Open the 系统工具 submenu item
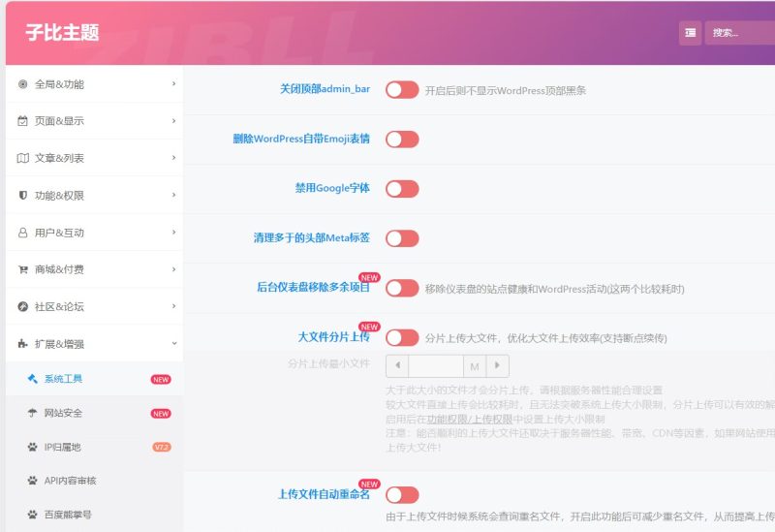 tap(94, 379)
